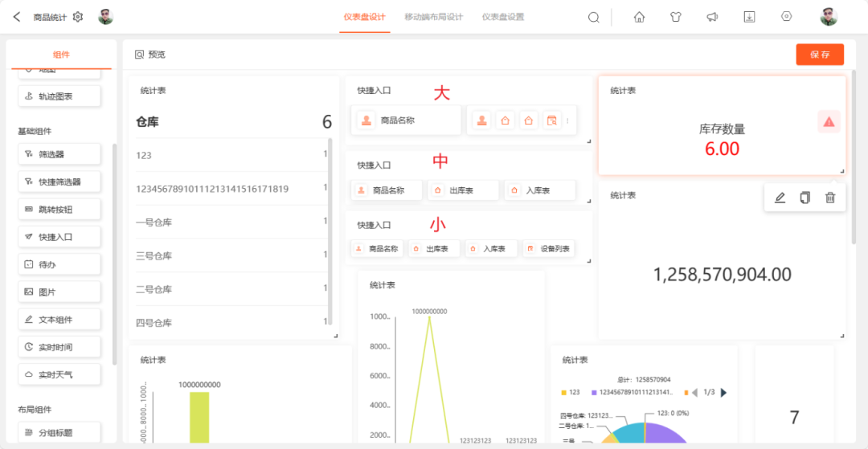Select the 快捷筛选器 component

coord(59,182)
